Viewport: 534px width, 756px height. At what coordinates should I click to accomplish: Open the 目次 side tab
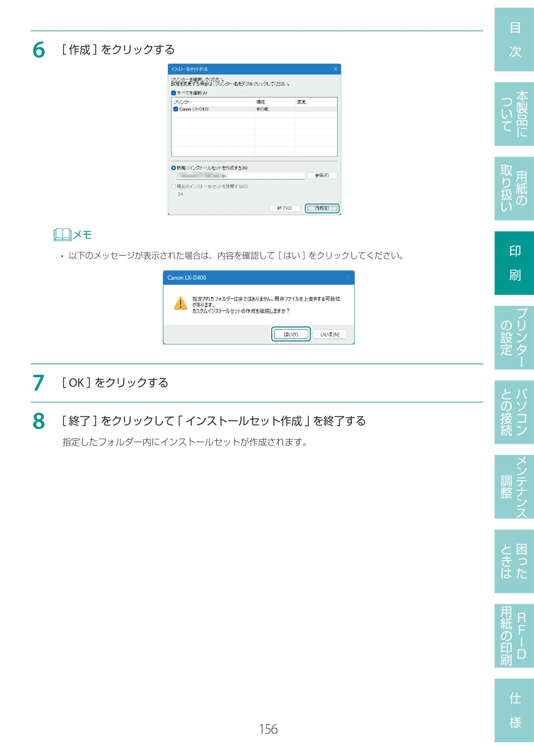pyautogui.click(x=514, y=40)
